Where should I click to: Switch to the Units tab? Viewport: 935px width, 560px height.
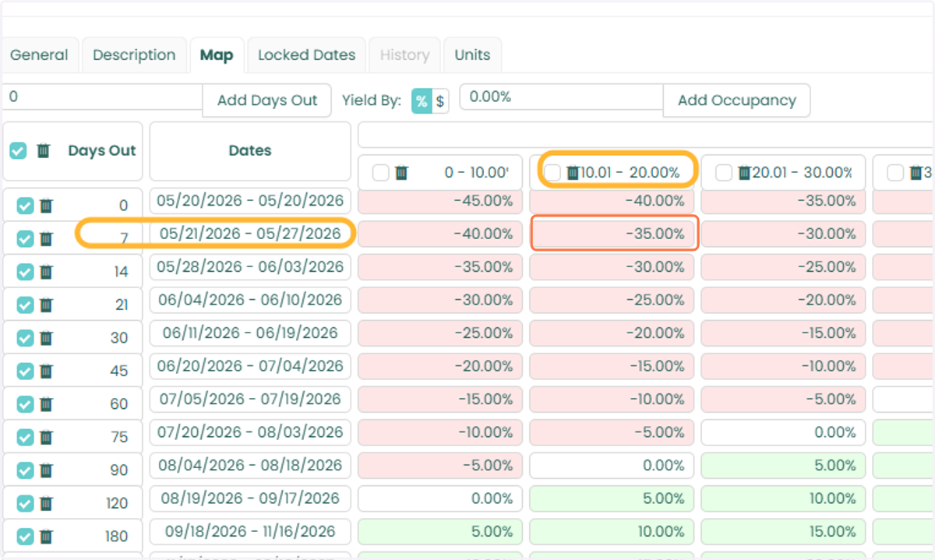pyautogui.click(x=472, y=55)
